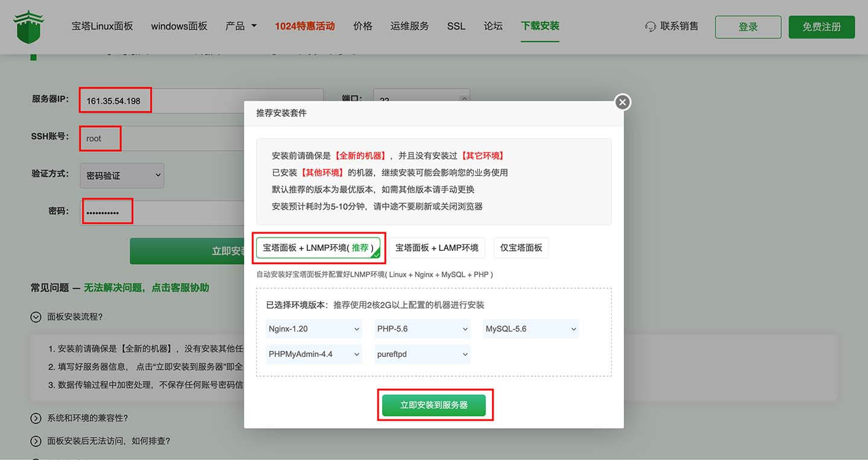
Task: Open the 产品 dropdown menu
Action: click(241, 26)
